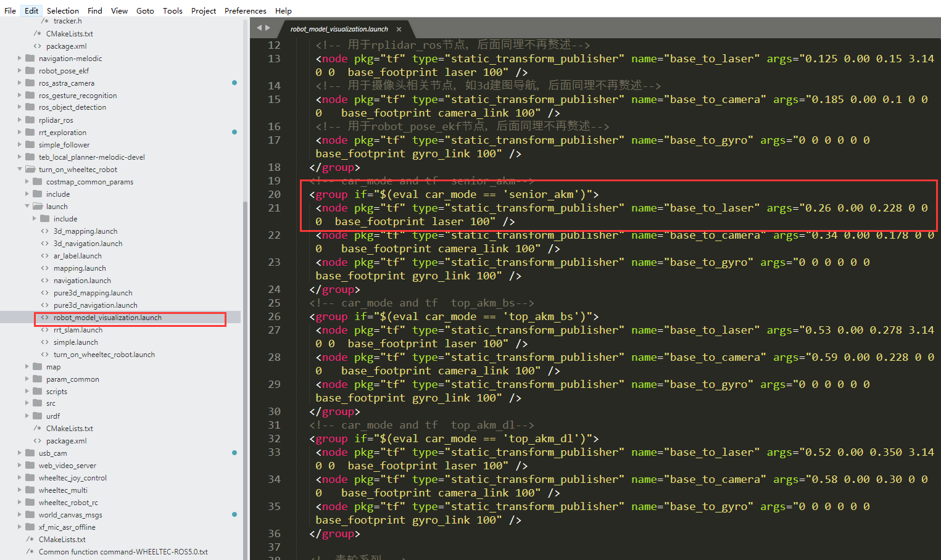Open ar_label.launch file

pos(77,256)
